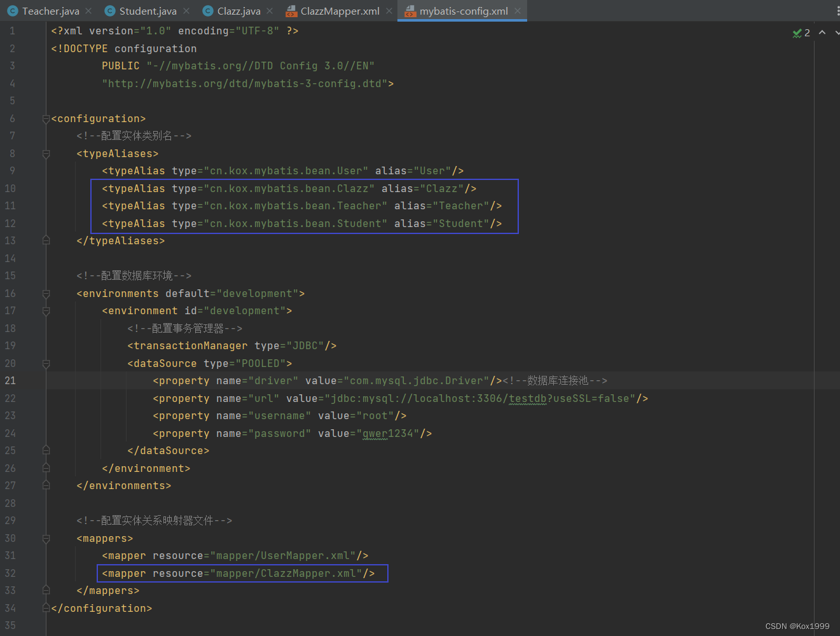
Task: Click line number 1 in the gutter
Action: click(x=12, y=31)
